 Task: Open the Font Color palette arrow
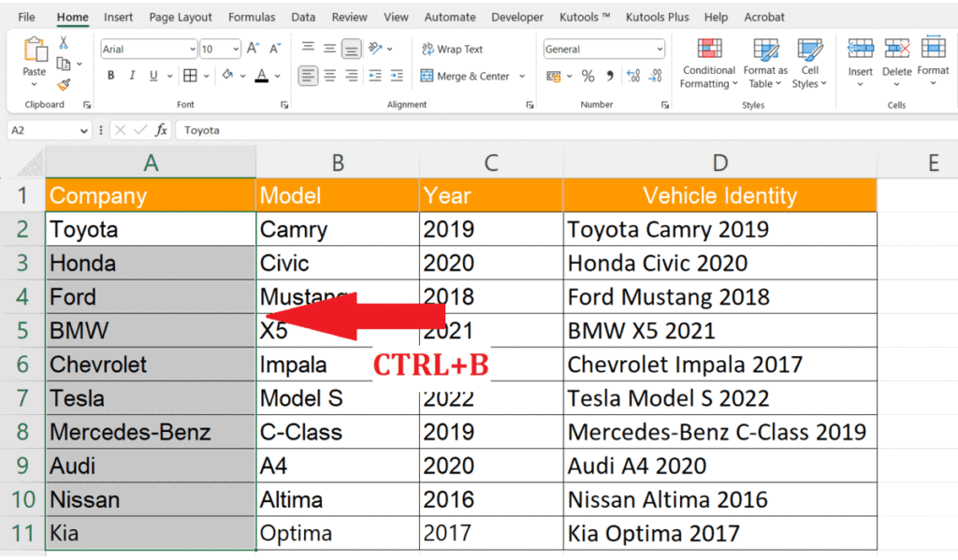pyautogui.click(x=277, y=76)
